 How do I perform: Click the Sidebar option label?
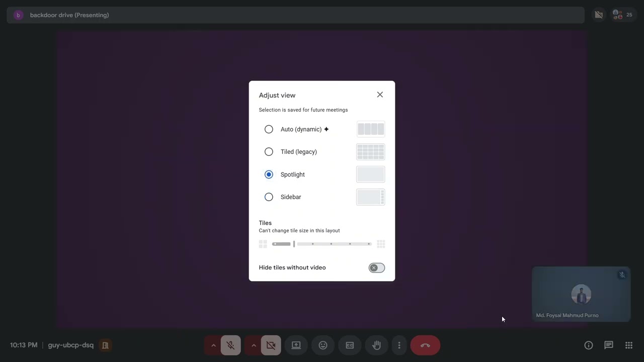pyautogui.click(x=291, y=197)
